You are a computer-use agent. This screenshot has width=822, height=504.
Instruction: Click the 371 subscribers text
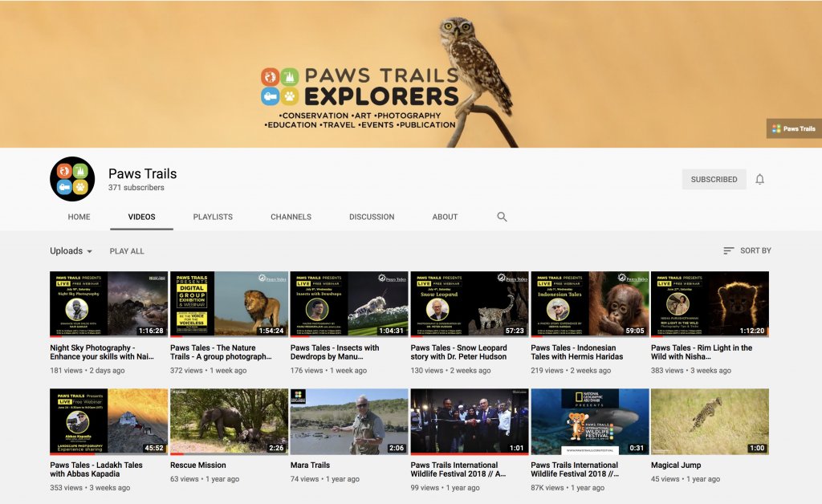pyautogui.click(x=136, y=188)
